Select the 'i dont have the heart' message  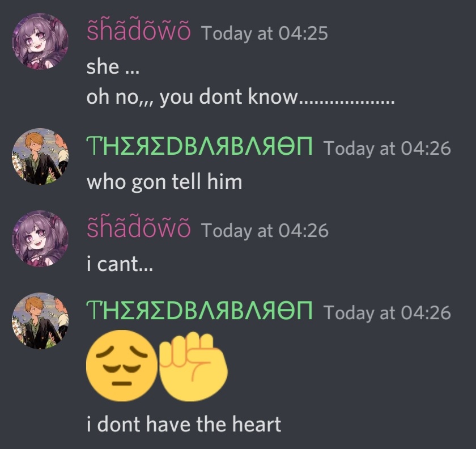184,424
